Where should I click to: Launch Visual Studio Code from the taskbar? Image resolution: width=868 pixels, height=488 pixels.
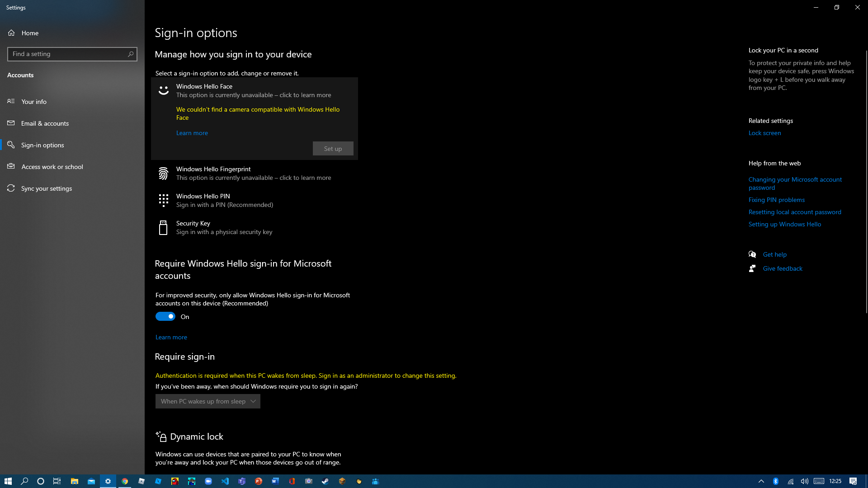225,481
